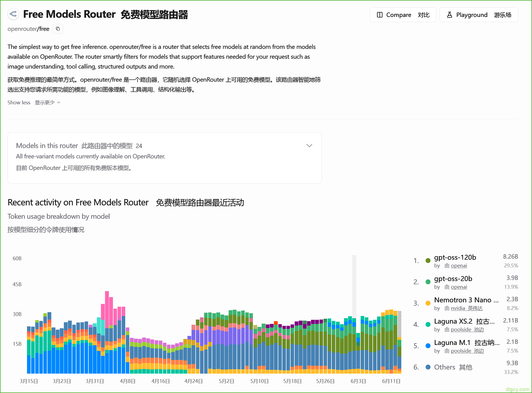Image resolution: width=532 pixels, height=393 pixels.
Task: Select the gpt-oss-120b model name
Action: click(455, 257)
